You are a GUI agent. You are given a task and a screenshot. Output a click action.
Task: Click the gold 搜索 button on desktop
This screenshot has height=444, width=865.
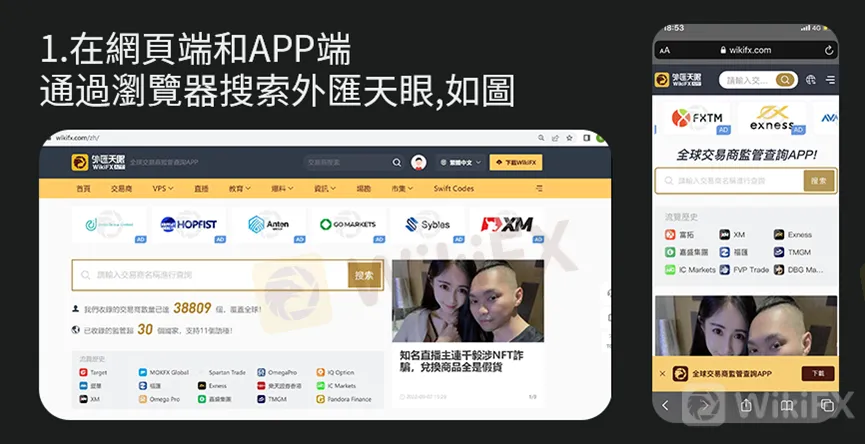[364, 275]
